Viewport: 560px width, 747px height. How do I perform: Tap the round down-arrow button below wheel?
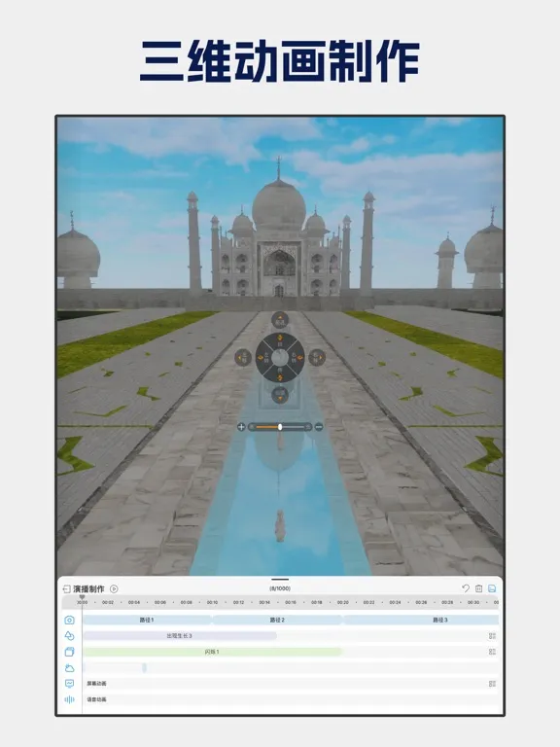click(x=280, y=395)
